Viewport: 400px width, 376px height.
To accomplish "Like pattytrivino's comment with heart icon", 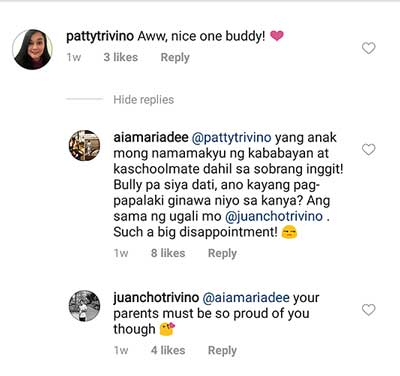I will click(x=369, y=48).
